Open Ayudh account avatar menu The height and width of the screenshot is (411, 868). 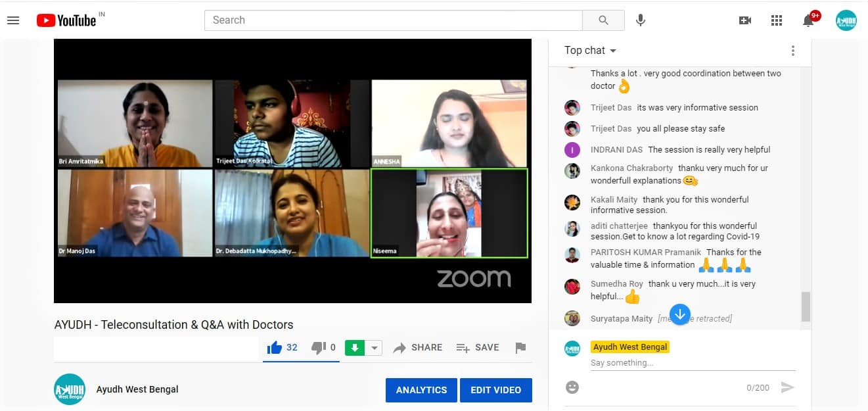tap(846, 20)
